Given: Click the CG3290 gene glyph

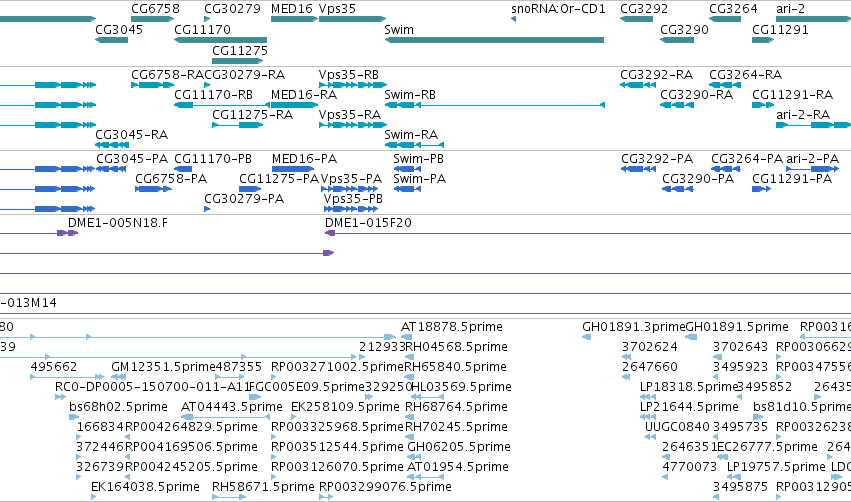Looking at the screenshot, I should (x=677, y=40).
